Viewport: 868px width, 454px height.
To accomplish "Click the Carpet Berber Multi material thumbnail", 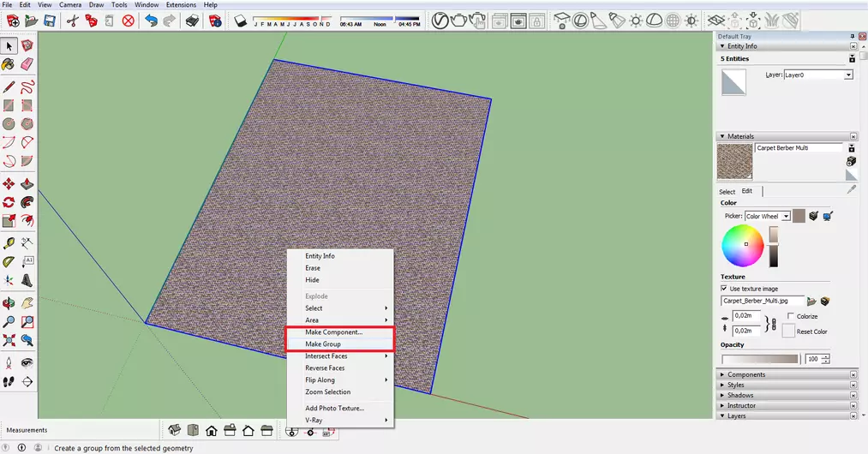I will [x=734, y=162].
